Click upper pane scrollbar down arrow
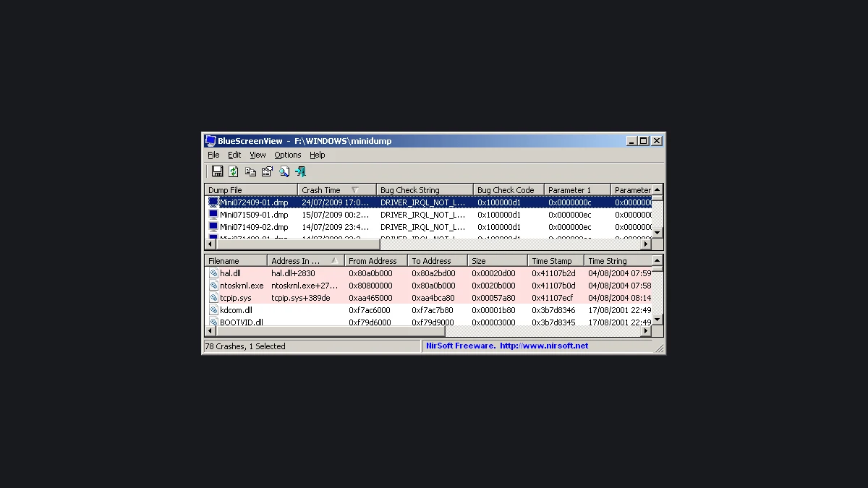Image resolution: width=868 pixels, height=488 pixels. [658, 233]
